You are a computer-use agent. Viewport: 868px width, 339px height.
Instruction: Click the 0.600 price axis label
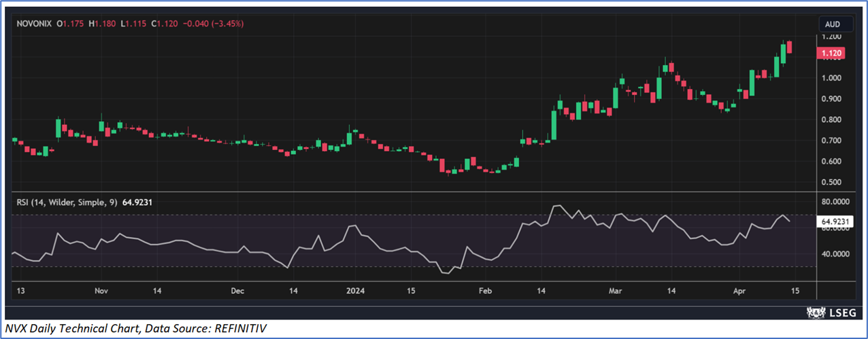[x=833, y=162]
